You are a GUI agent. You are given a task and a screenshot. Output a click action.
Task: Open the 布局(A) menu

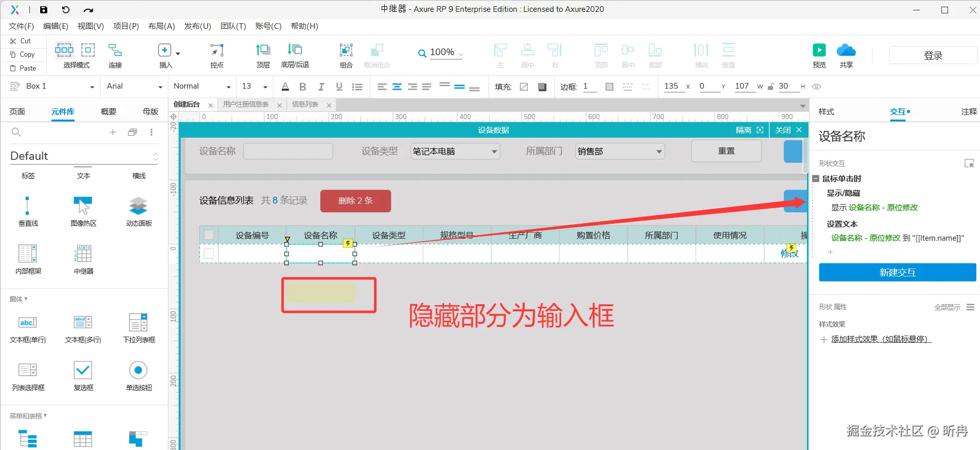tap(162, 26)
